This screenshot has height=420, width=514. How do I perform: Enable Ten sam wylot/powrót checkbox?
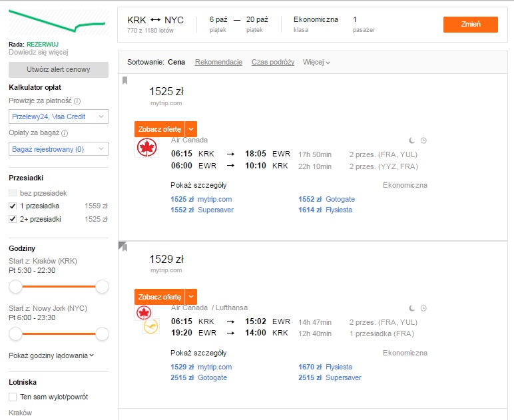[13, 397]
